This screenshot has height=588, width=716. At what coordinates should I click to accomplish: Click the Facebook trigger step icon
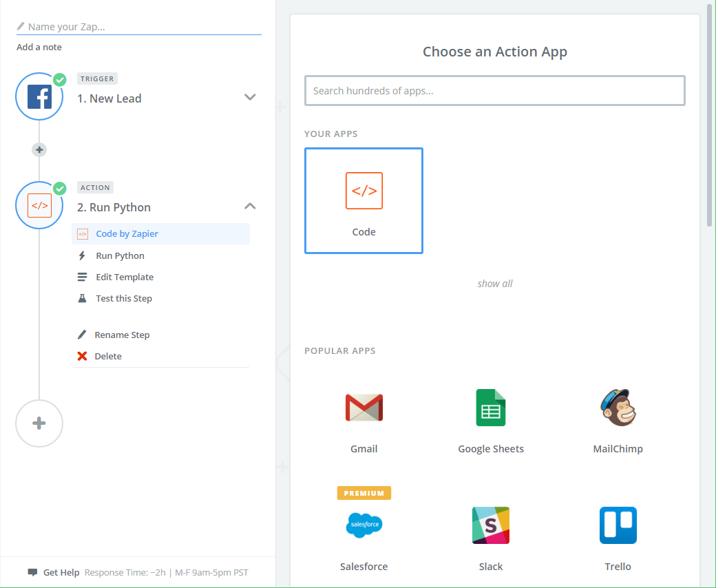tap(39, 96)
